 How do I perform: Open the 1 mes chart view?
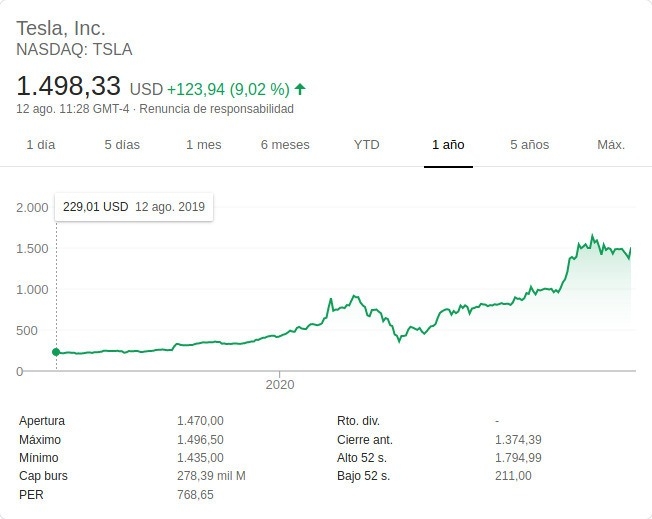pyautogui.click(x=204, y=145)
